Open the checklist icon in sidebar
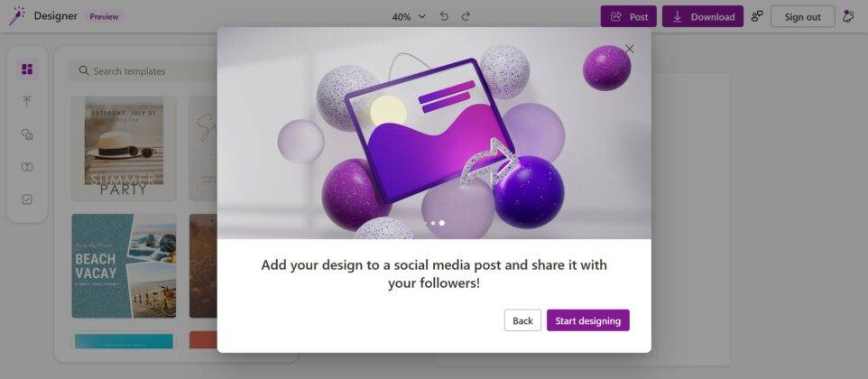Screen dimensions: 868x379 [x=27, y=199]
